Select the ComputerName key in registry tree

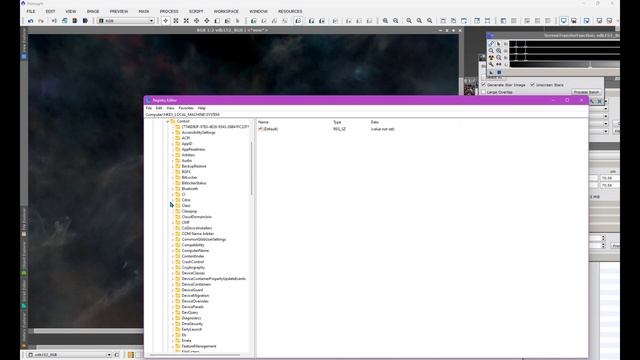click(x=195, y=251)
